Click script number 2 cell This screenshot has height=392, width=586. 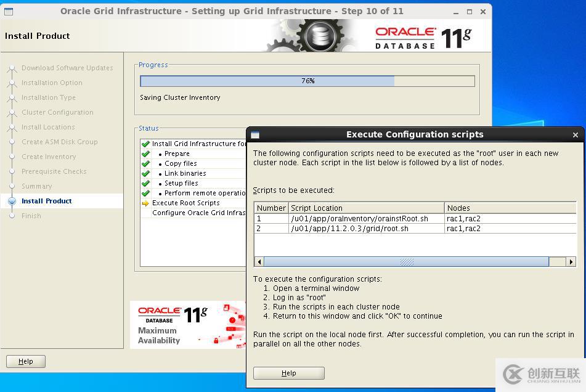(x=271, y=228)
